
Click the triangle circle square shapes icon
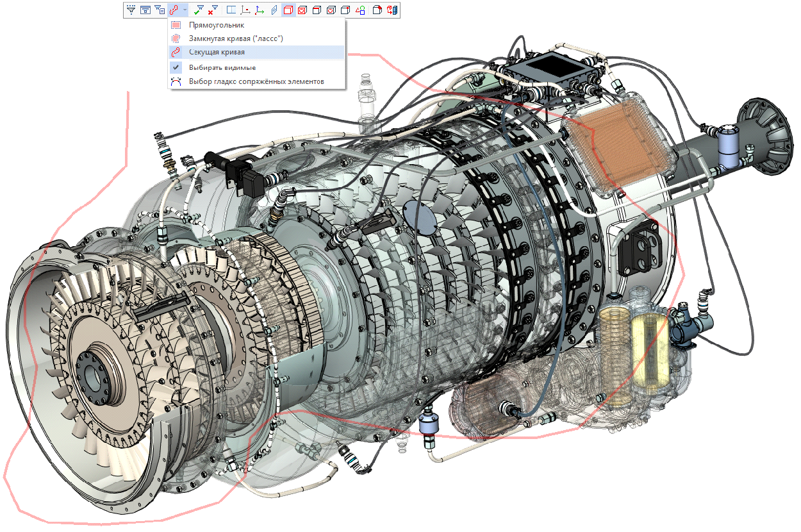pyautogui.click(x=359, y=10)
